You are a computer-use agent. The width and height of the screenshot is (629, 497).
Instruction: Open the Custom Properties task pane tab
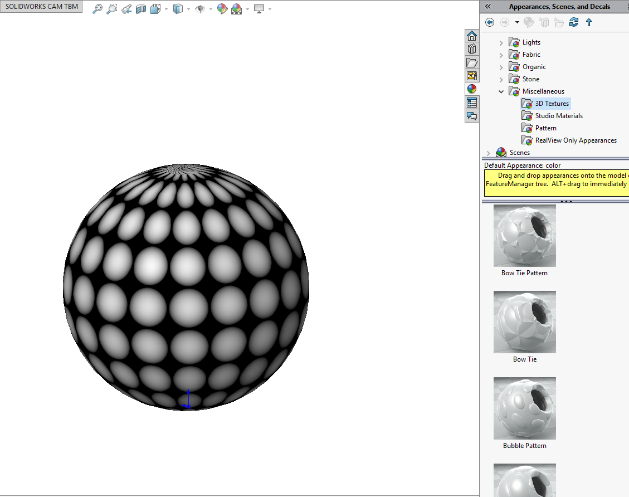click(x=472, y=102)
